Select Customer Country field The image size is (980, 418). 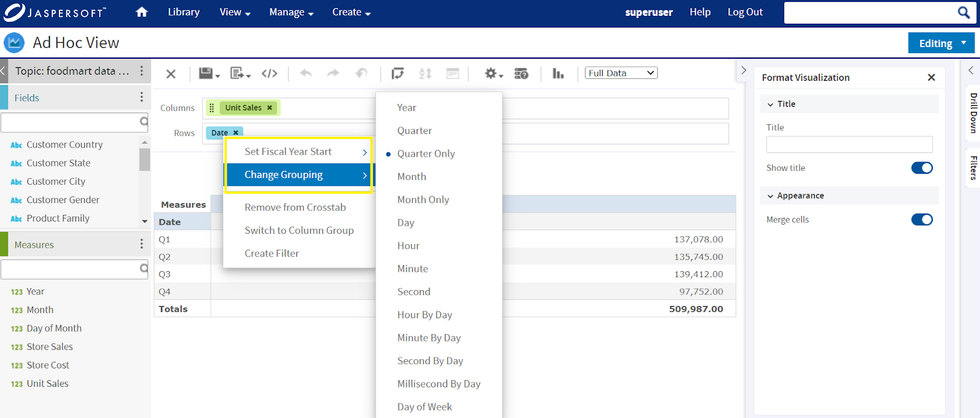coord(64,145)
